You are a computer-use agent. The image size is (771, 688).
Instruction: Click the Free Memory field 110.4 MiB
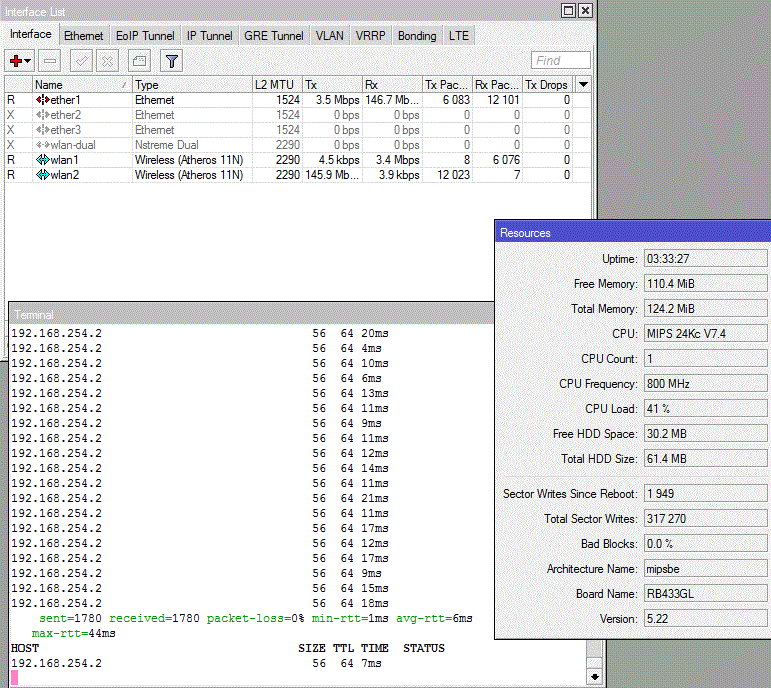pos(705,284)
